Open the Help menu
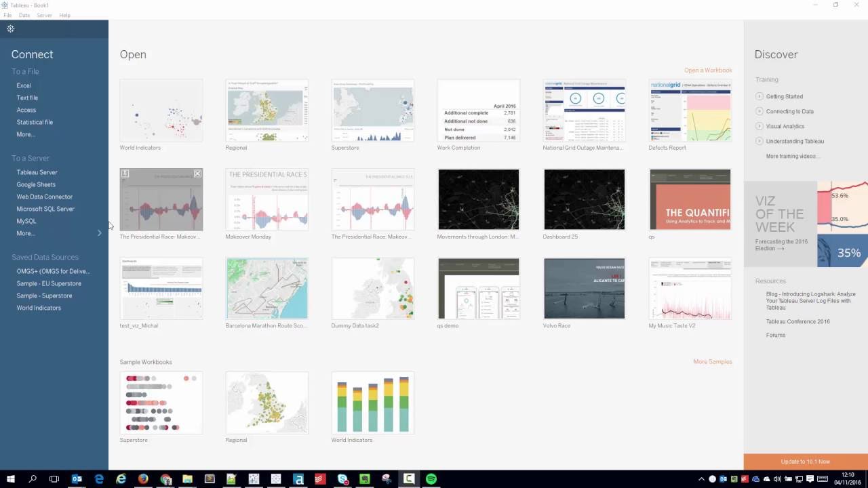 point(64,15)
